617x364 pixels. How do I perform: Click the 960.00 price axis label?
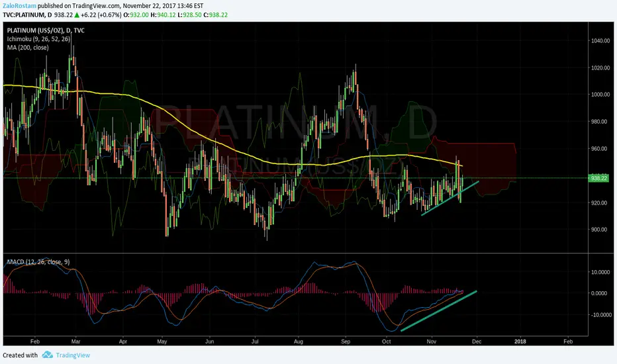tap(600, 149)
